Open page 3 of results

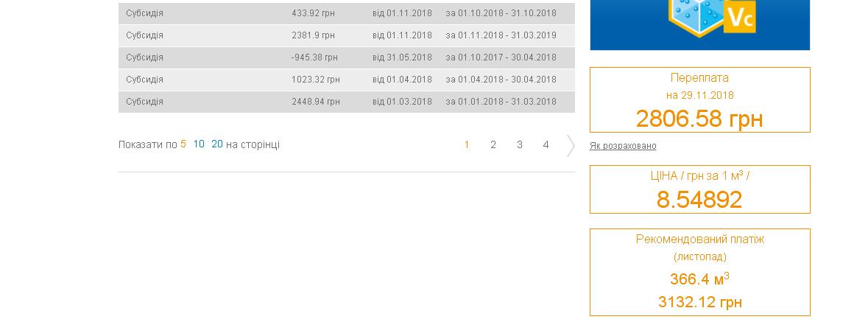coord(519,144)
